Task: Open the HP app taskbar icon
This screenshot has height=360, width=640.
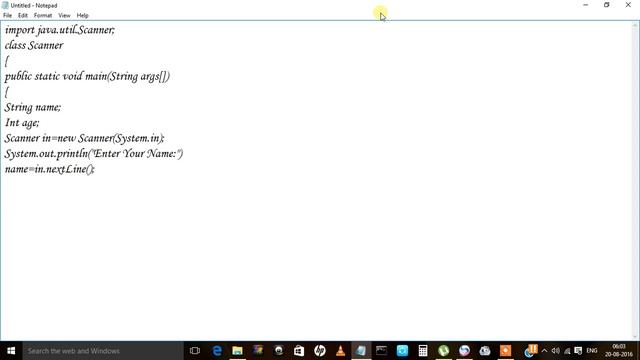Action: (320, 351)
